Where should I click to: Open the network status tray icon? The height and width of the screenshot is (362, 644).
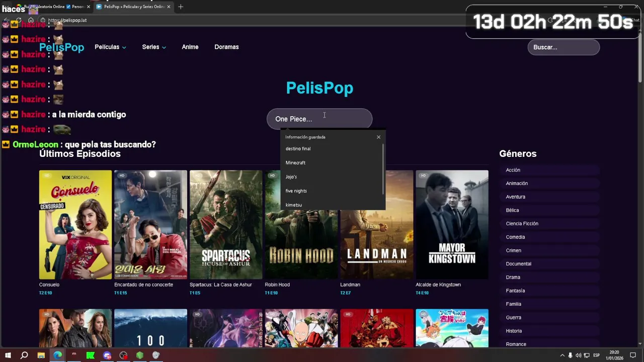click(587, 355)
